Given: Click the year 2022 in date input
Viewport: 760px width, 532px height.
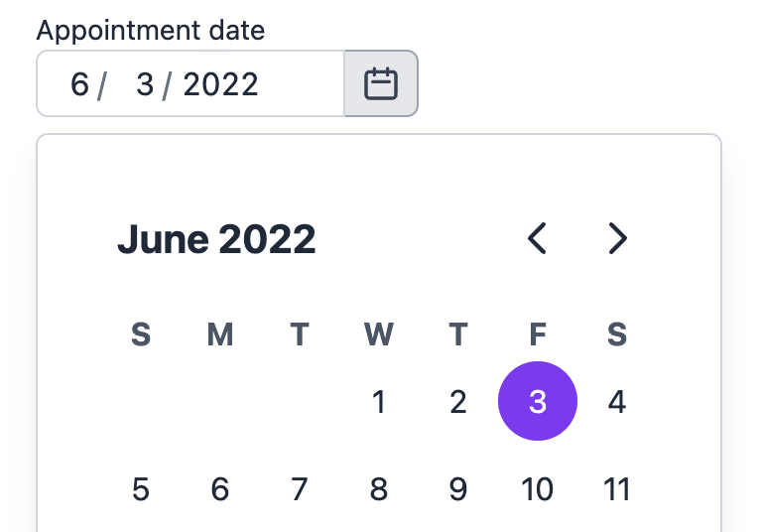Looking at the screenshot, I should pos(220,84).
